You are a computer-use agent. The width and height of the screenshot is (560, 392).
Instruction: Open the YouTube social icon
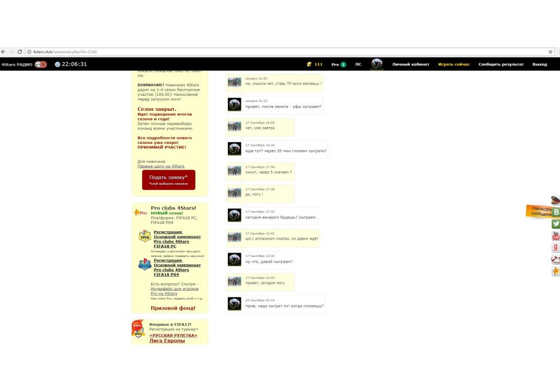pos(556,236)
